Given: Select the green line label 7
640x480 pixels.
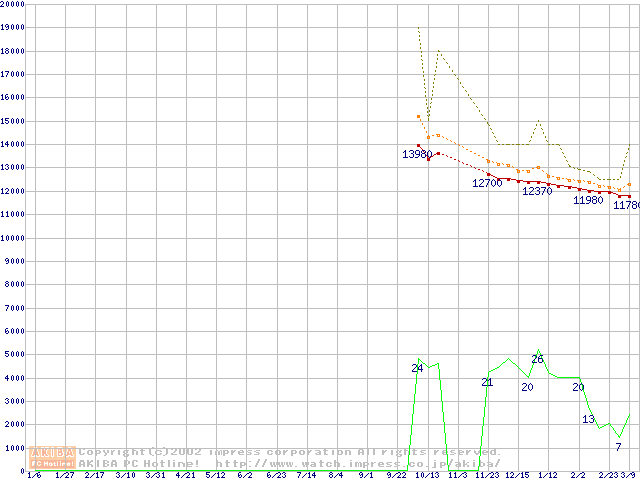Looking at the screenshot, I should (618, 447).
